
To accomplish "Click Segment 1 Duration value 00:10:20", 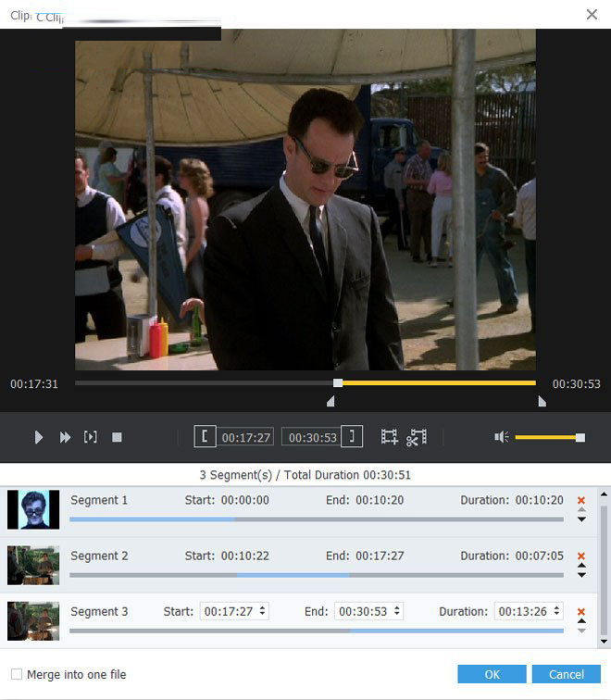I will [x=539, y=500].
